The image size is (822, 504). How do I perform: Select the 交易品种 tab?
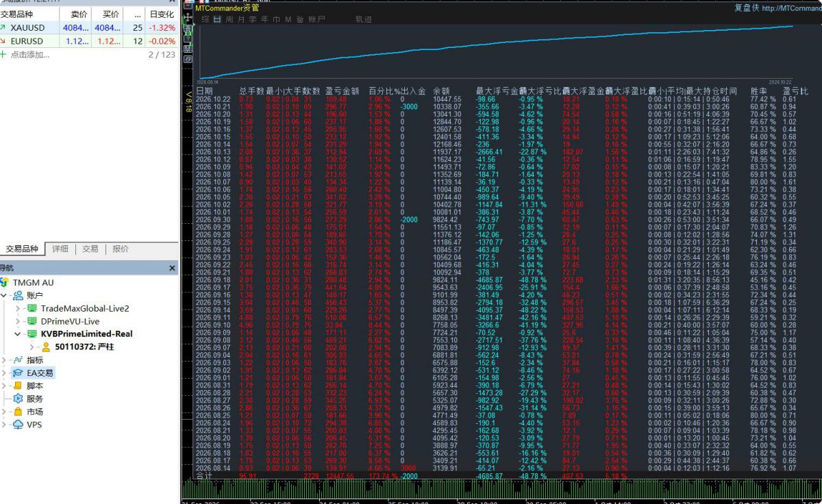pos(22,249)
